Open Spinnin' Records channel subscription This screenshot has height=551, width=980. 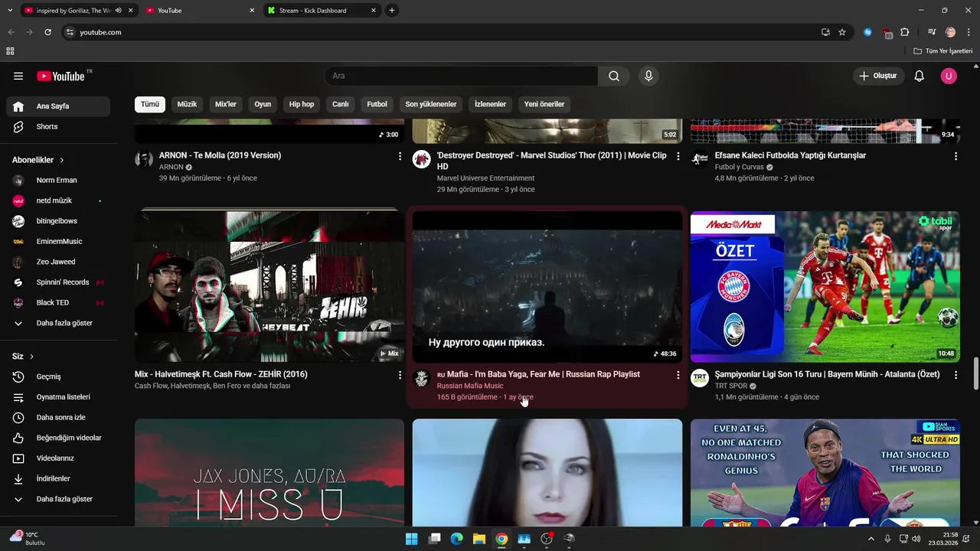tap(57, 282)
